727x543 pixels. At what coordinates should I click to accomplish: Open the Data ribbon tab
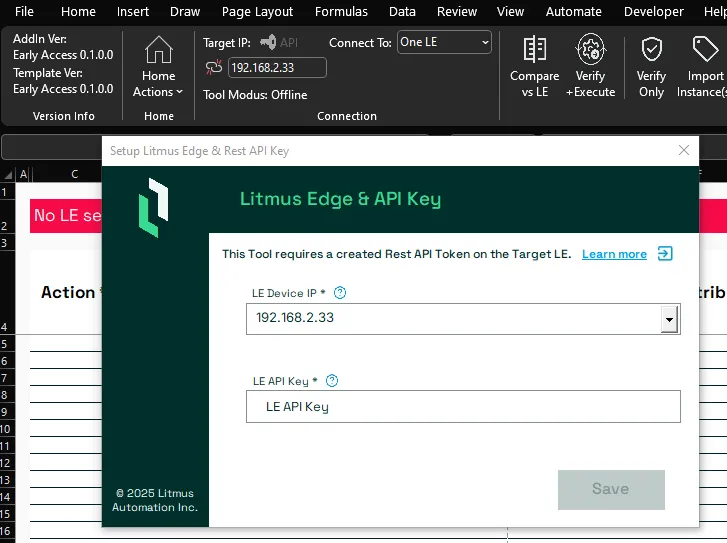[x=402, y=12]
